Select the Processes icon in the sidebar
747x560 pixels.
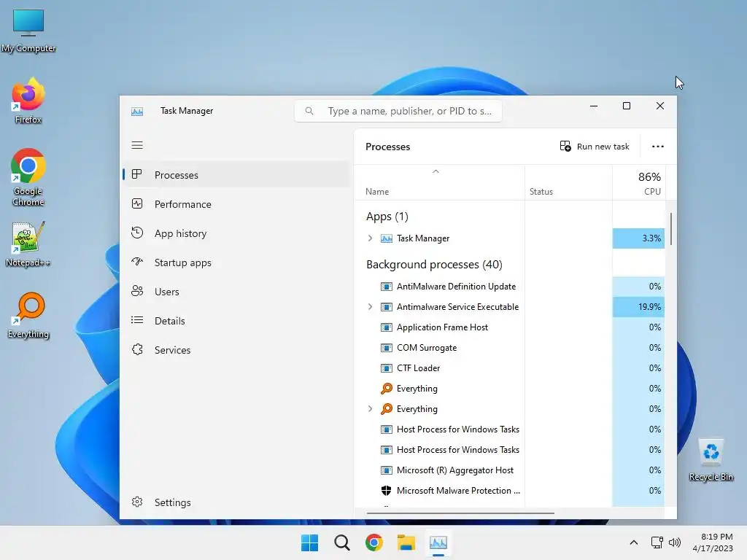(136, 174)
